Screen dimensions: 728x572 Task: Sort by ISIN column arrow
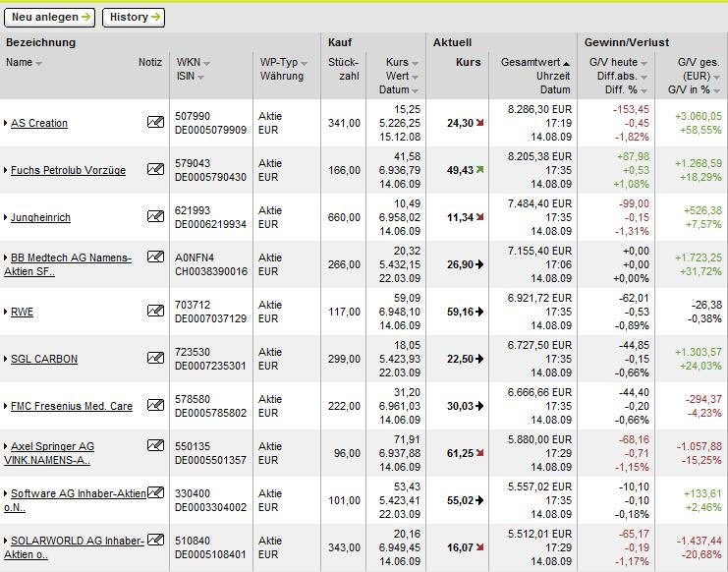coord(200,78)
